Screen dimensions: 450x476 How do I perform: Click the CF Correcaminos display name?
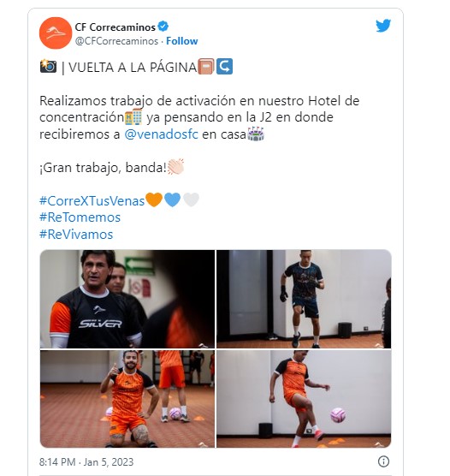pyautogui.click(x=115, y=27)
